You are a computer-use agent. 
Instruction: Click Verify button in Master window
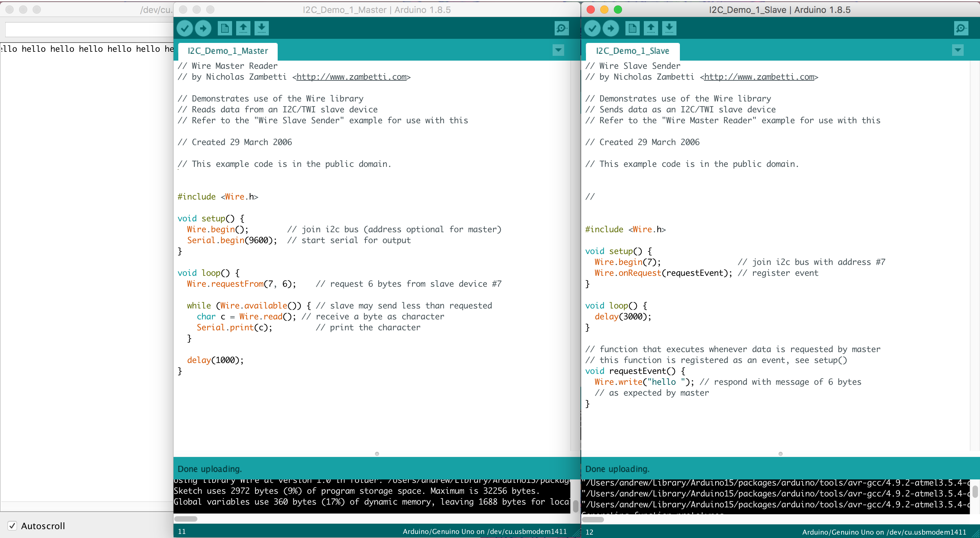[x=185, y=28]
